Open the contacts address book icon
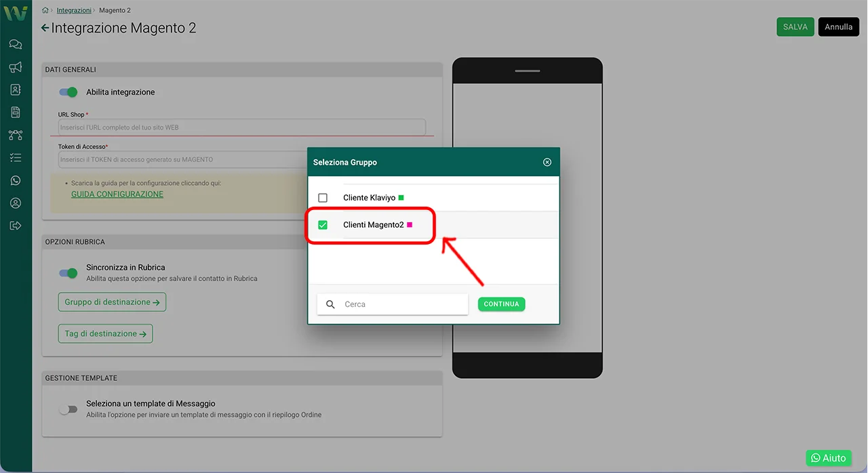Image resolution: width=868 pixels, height=473 pixels. [x=16, y=89]
